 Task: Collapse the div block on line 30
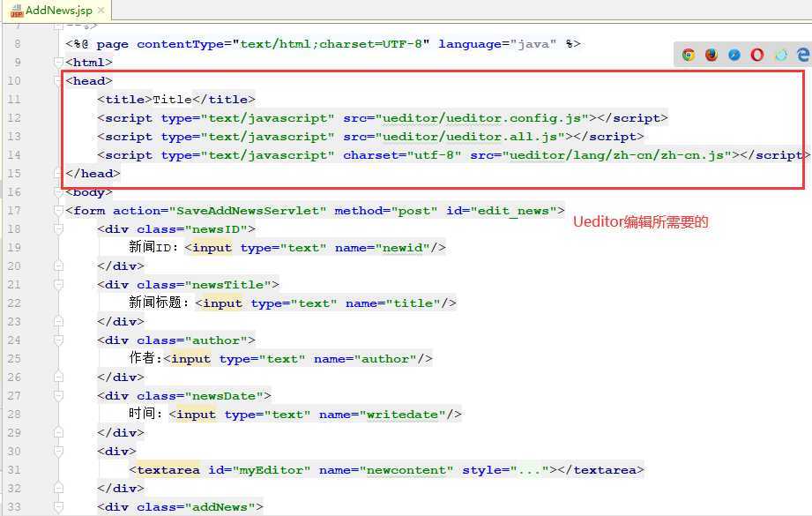[x=58, y=452]
